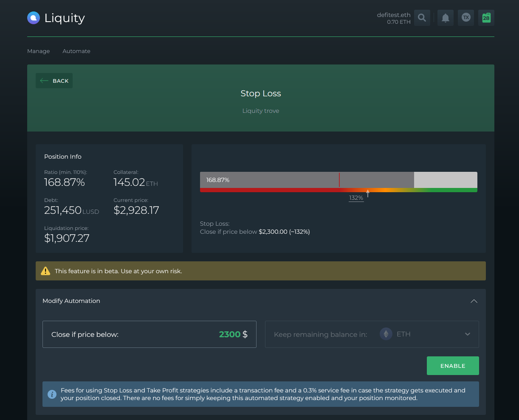519x420 pixels.
Task: Open the search magnifier icon
Action: (x=422, y=18)
